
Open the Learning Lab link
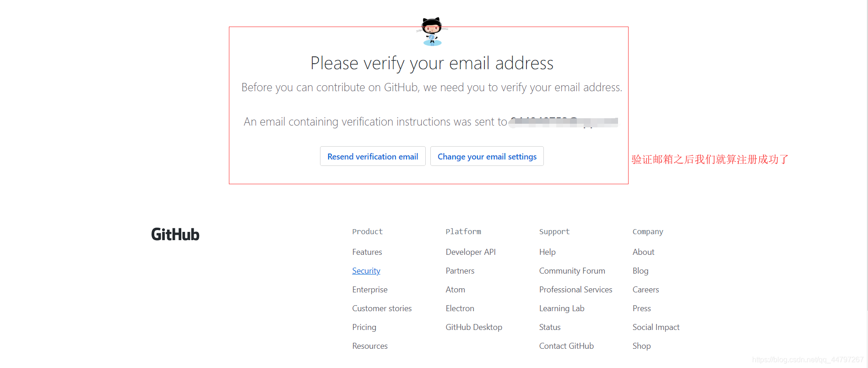pyautogui.click(x=562, y=308)
